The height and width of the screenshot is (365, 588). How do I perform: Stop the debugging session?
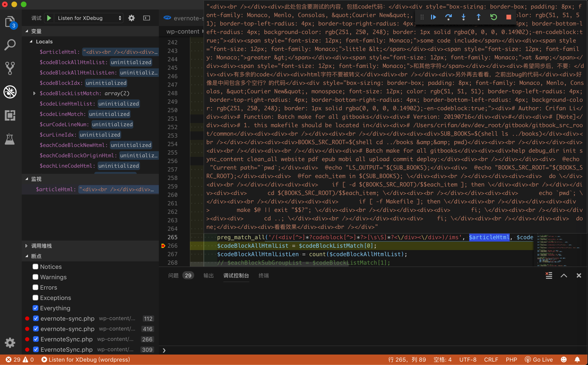click(508, 17)
